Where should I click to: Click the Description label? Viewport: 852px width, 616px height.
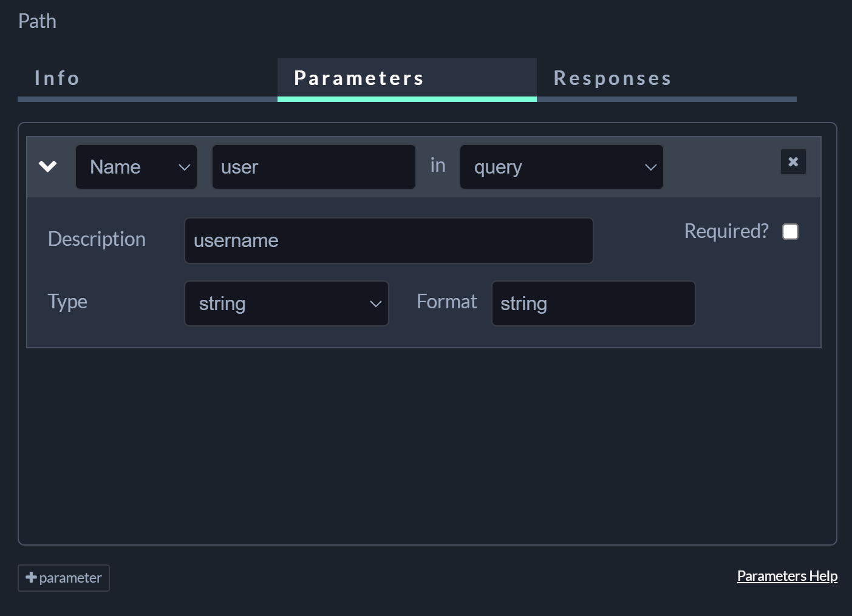point(97,239)
